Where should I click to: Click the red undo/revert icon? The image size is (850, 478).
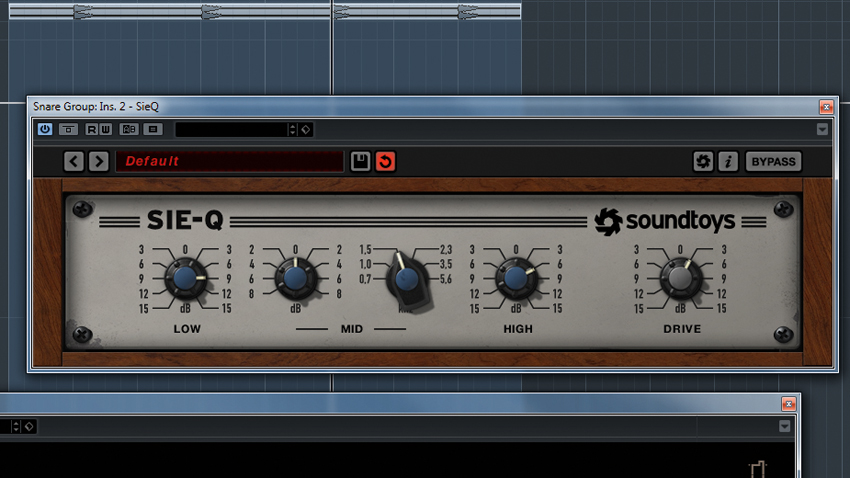click(385, 161)
